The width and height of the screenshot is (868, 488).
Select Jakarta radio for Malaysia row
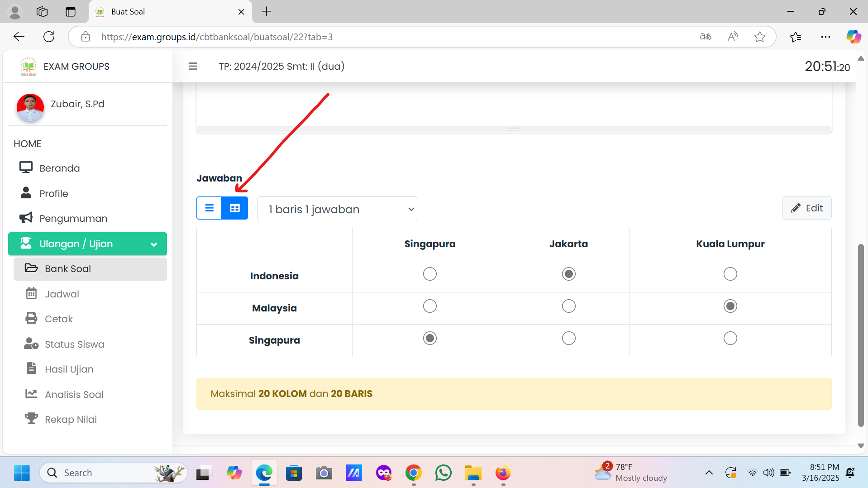click(x=568, y=306)
